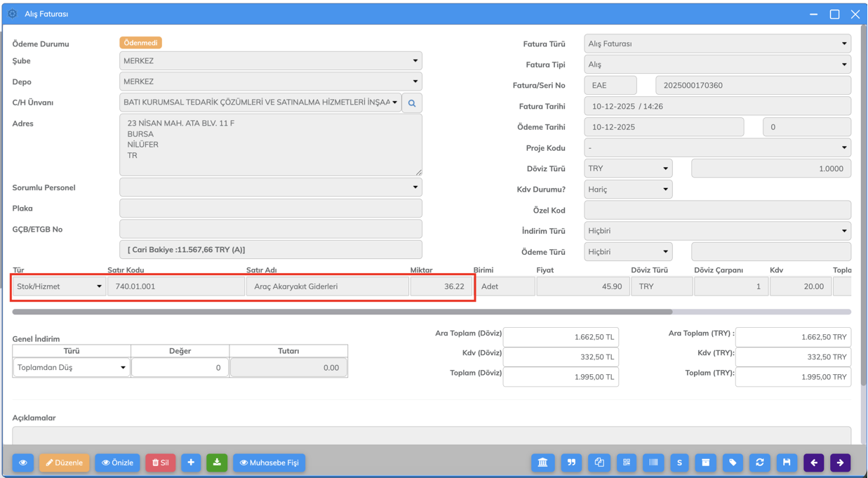Click the barcode icon button
Image resolution: width=868 pixels, height=478 pixels.
(653, 463)
